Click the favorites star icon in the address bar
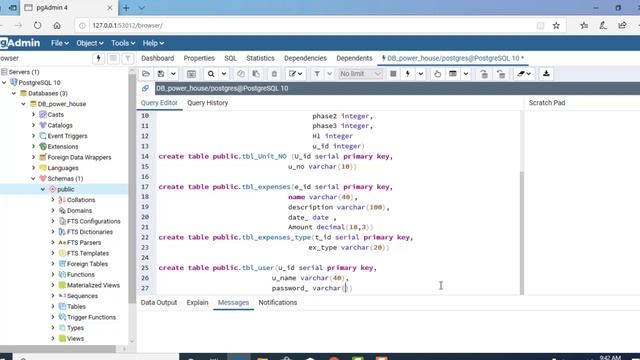640x360 pixels. point(556,25)
